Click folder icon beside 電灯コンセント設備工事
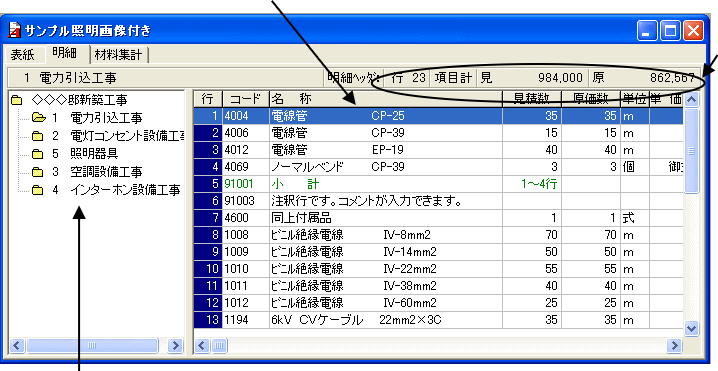The width and height of the screenshot is (718, 371). tap(38, 136)
